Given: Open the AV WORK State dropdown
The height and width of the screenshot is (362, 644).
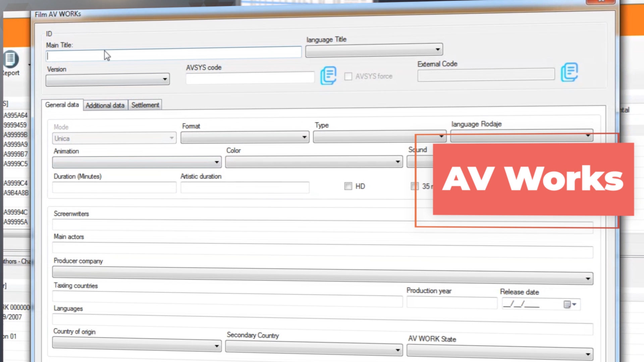Looking at the screenshot, I should (x=500, y=352).
